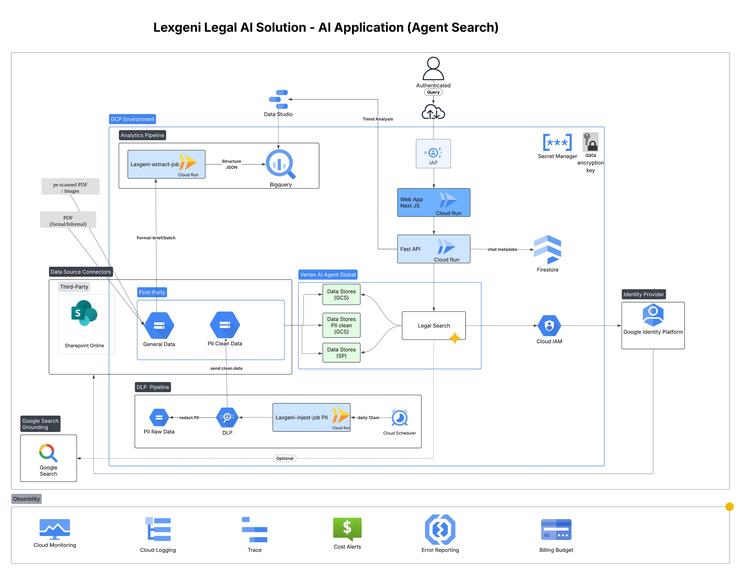Click the Data Source Connectors label

(81, 272)
